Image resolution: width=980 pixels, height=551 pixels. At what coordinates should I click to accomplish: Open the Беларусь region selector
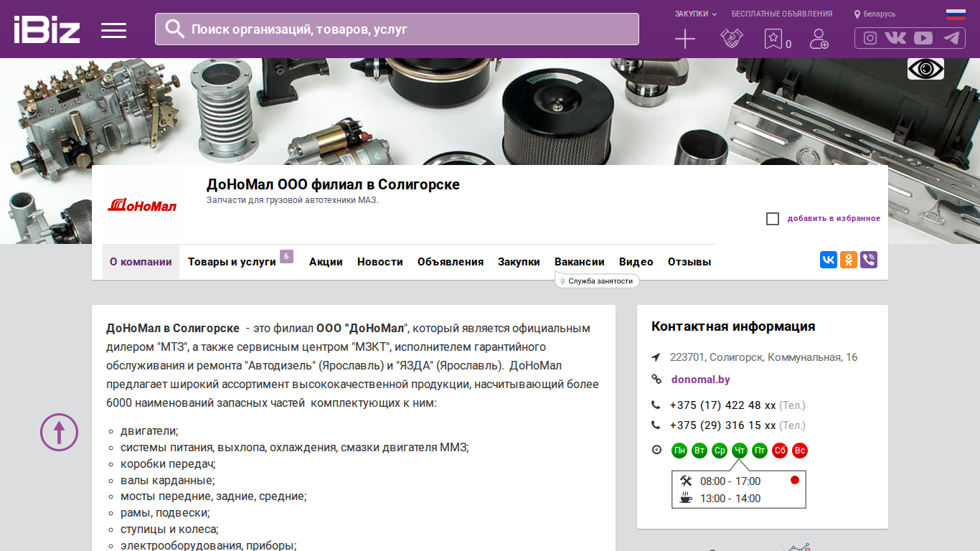(875, 14)
